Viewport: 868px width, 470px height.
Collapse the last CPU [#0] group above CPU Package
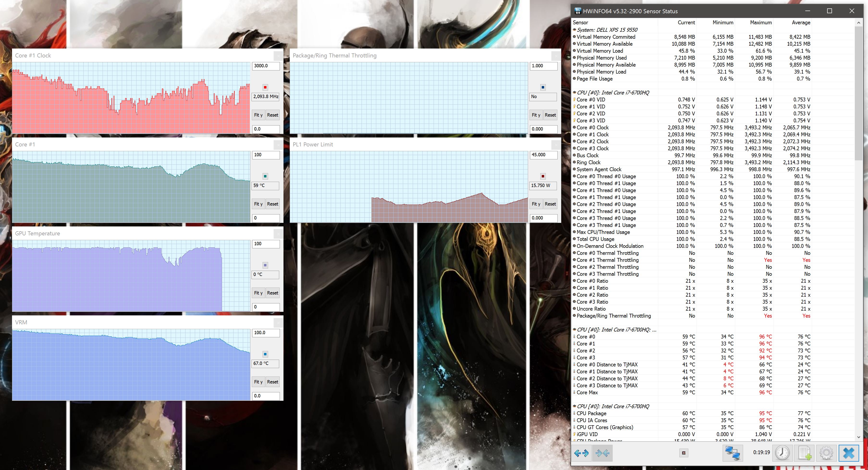pyautogui.click(x=574, y=406)
